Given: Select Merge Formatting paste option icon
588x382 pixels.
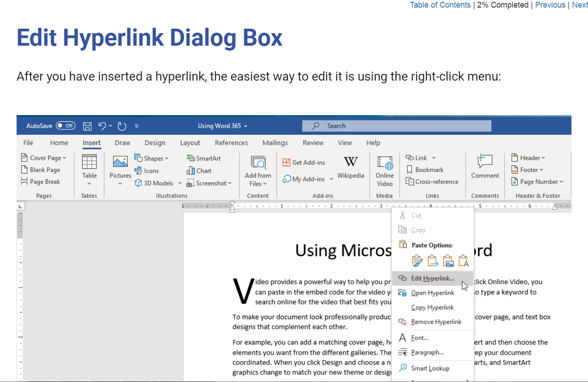Looking at the screenshot, I should pos(433,261).
